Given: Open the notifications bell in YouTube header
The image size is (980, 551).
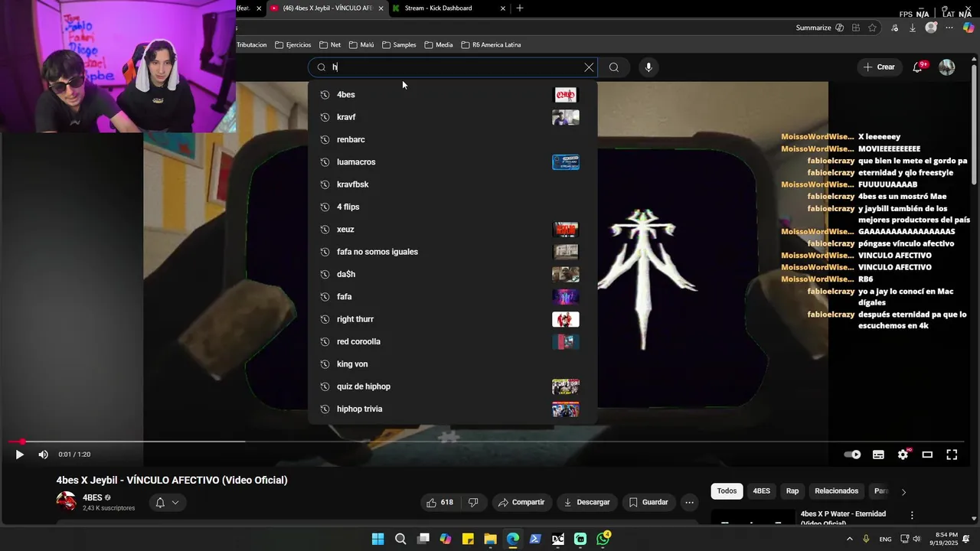Looking at the screenshot, I should [918, 67].
